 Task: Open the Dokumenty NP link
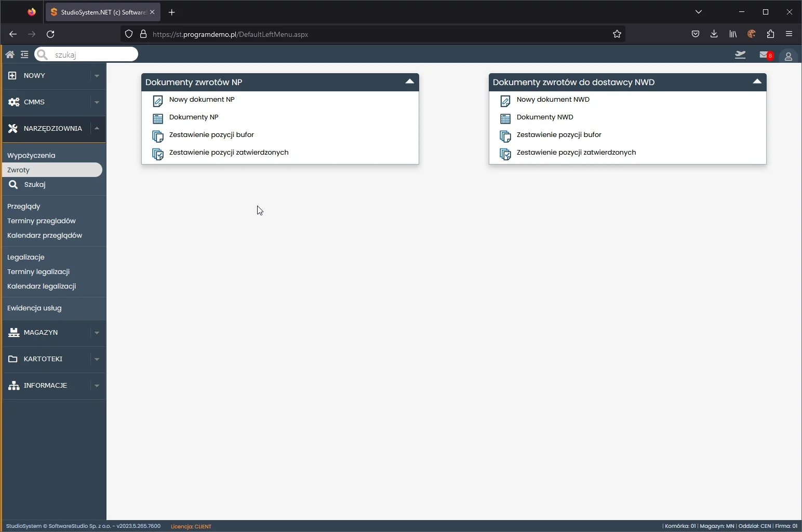click(194, 117)
